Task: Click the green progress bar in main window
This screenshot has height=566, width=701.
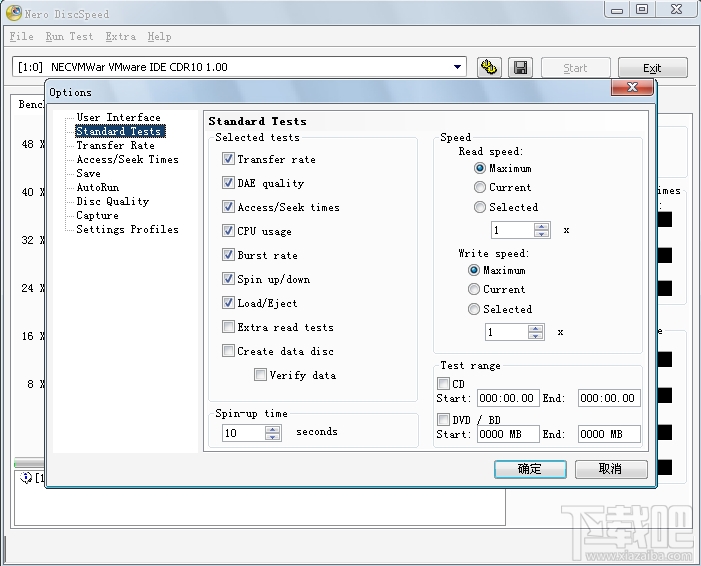Action: coord(30,462)
